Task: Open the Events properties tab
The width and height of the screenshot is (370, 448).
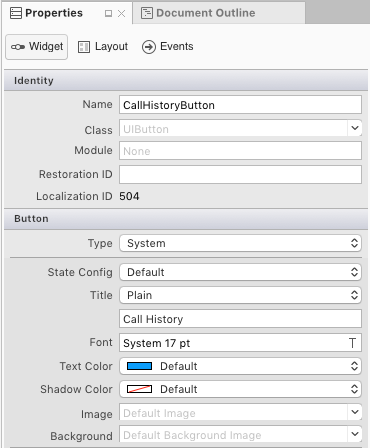Action: click(x=168, y=47)
